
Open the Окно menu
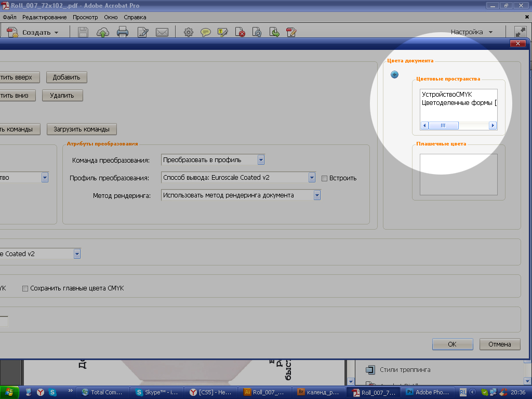[x=111, y=17]
